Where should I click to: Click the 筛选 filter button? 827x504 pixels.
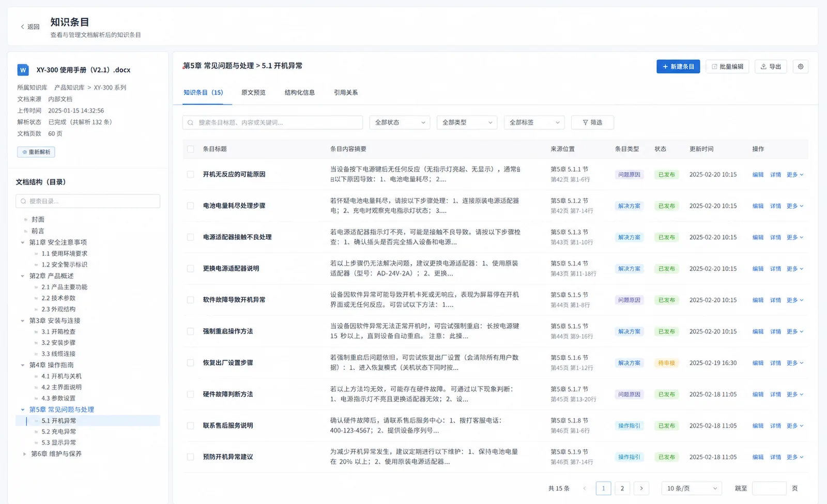[x=592, y=123]
